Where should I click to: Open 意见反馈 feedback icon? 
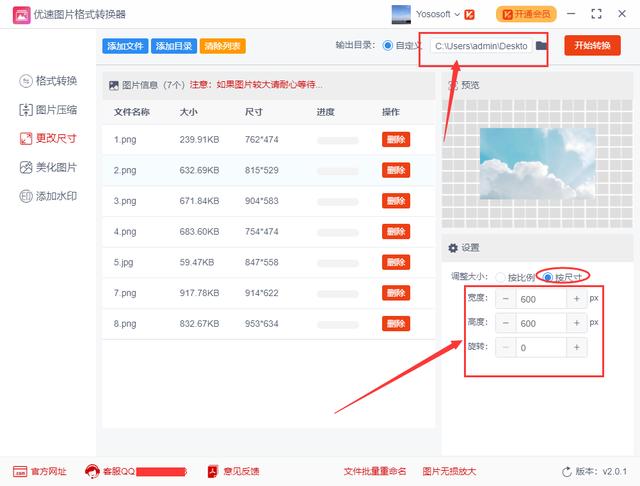point(212,471)
